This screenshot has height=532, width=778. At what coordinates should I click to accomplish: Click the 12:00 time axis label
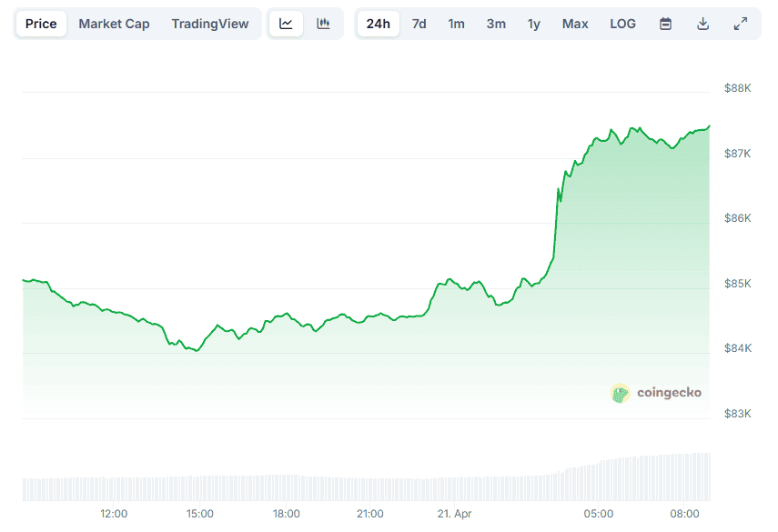coord(114,514)
